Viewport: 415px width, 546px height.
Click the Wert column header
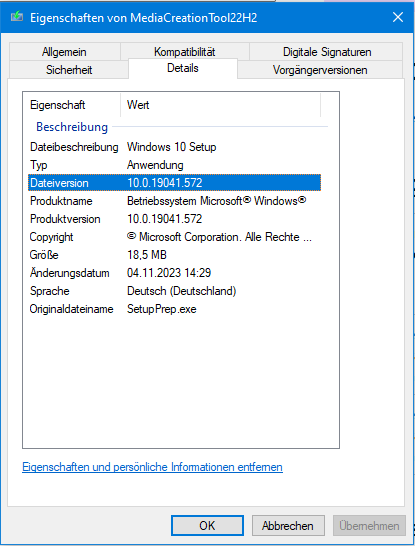(x=220, y=105)
